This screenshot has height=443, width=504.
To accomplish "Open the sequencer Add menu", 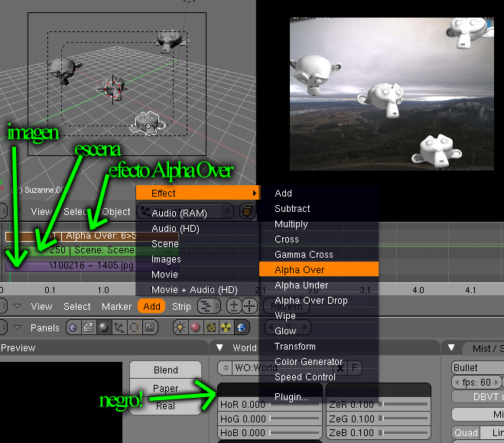I will [151, 306].
